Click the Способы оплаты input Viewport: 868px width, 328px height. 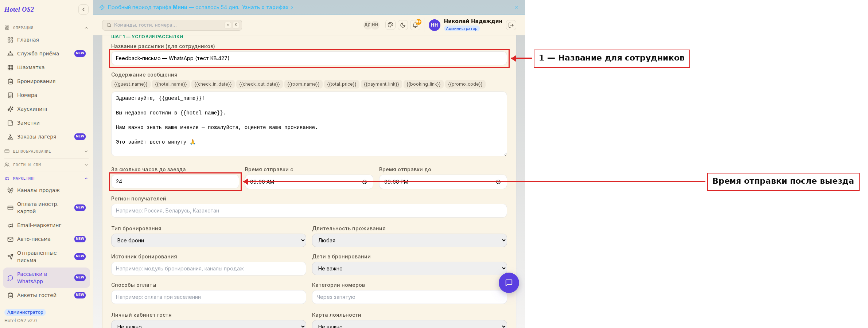pos(209,297)
